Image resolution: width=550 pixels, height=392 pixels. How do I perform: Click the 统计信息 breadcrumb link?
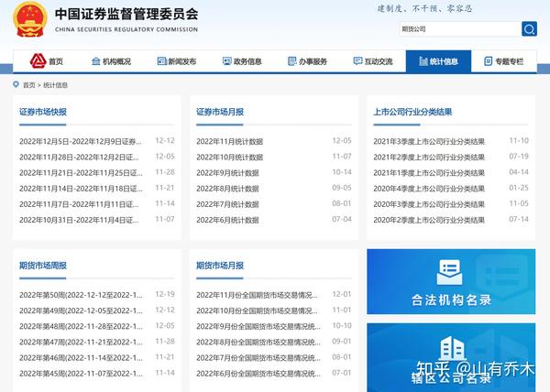coord(55,85)
